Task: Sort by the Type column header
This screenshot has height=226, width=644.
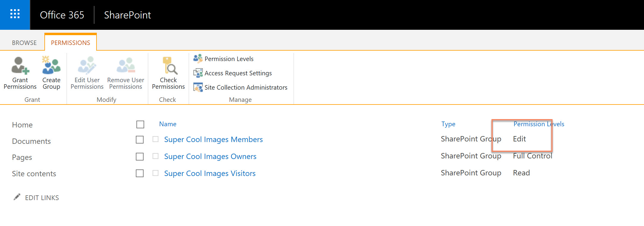Action: (x=448, y=124)
